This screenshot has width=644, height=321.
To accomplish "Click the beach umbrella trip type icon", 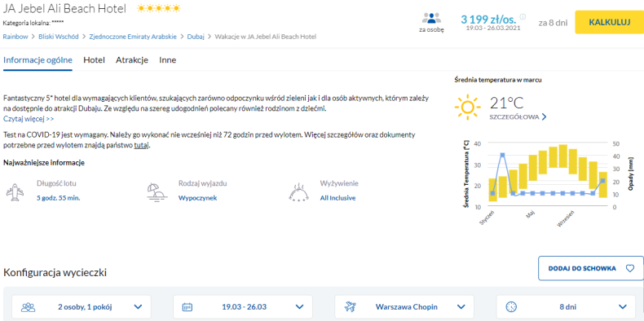I will pos(157,191).
